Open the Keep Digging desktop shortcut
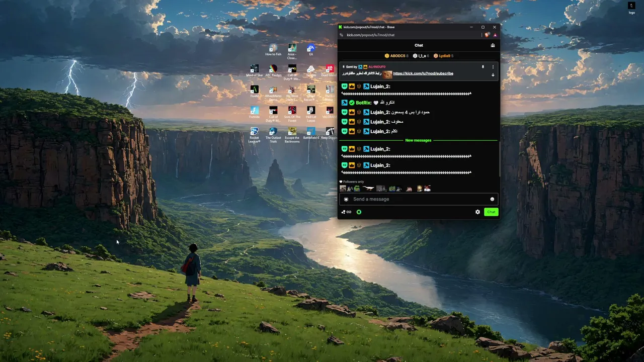 point(330,133)
